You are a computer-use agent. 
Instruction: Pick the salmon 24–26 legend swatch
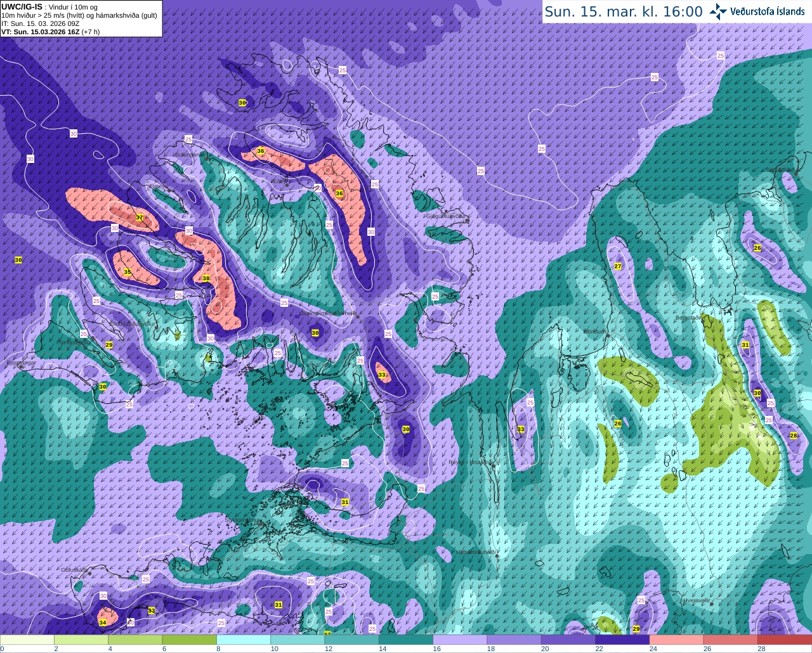677,640
